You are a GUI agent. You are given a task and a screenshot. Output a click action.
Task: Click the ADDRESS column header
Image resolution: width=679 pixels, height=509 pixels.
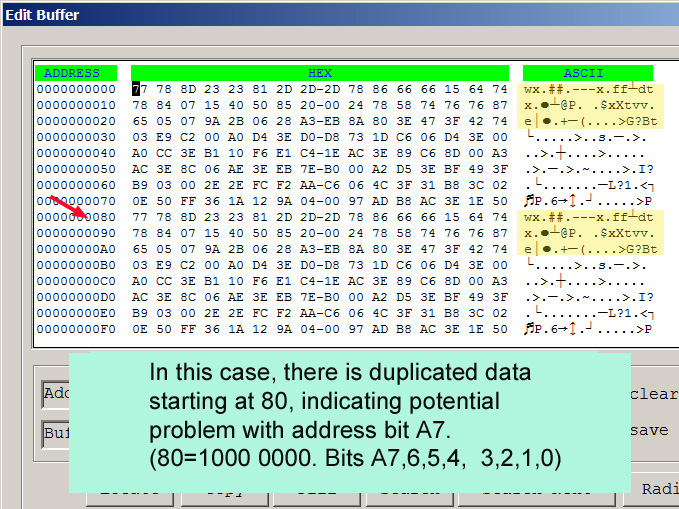tap(76, 73)
